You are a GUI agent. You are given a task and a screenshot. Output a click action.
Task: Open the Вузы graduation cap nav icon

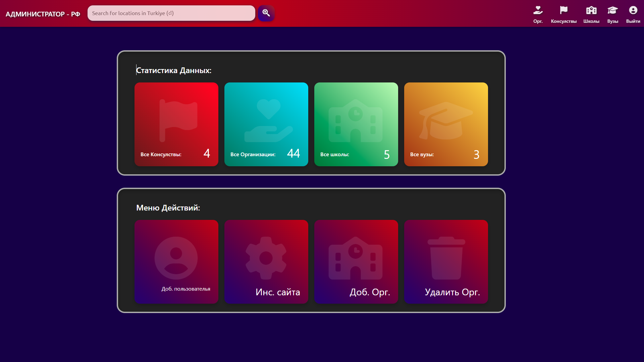click(x=612, y=10)
